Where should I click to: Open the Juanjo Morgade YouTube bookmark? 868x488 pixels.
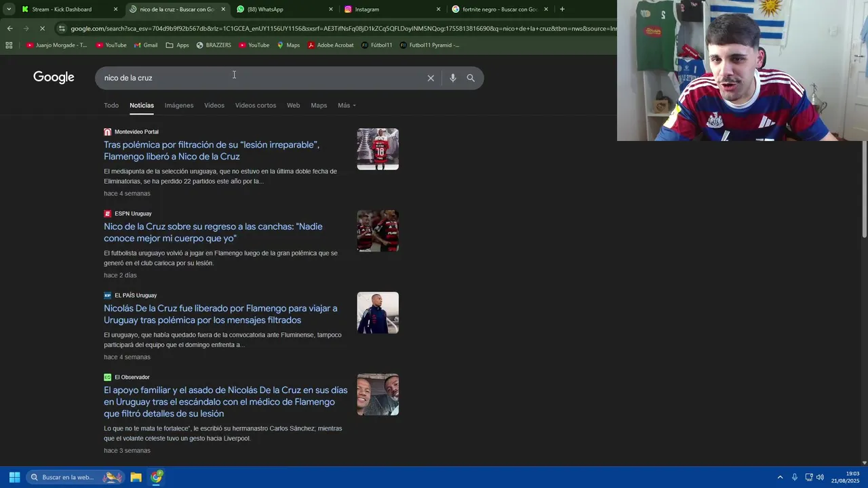pos(57,45)
